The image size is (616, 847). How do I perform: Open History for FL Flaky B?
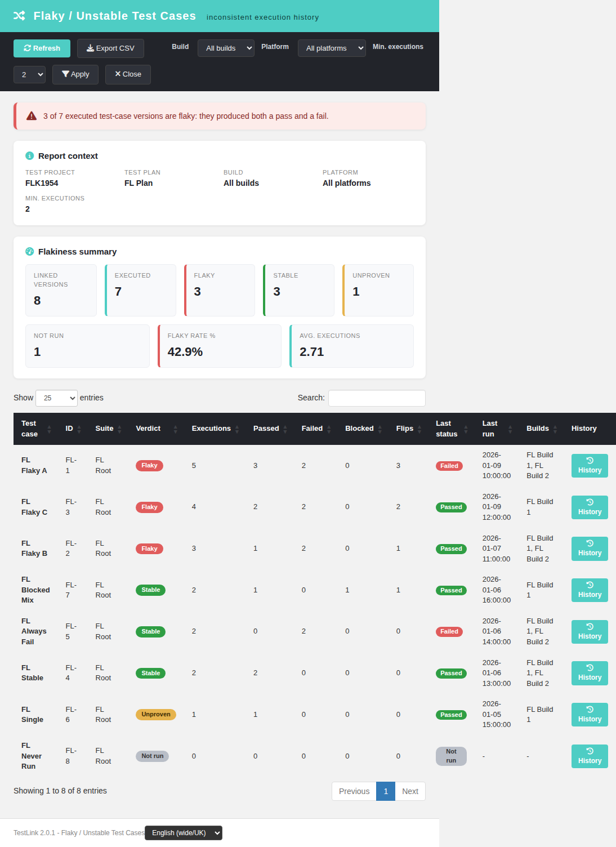(590, 549)
